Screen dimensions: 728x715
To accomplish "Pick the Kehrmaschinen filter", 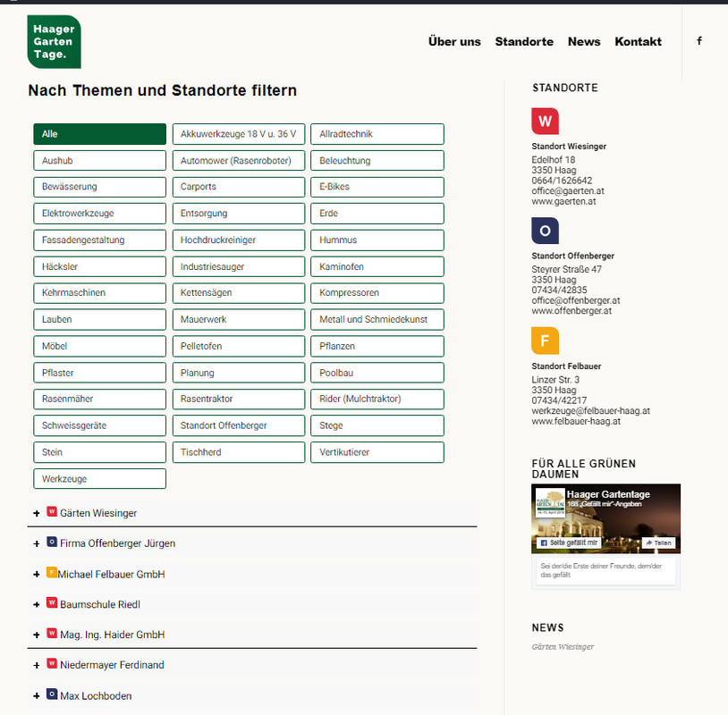I will (100, 293).
